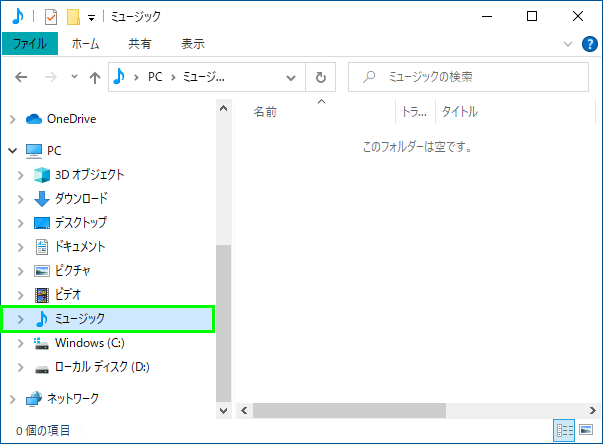Click the New folder quick access icon
The image size is (603, 444).
(73, 17)
